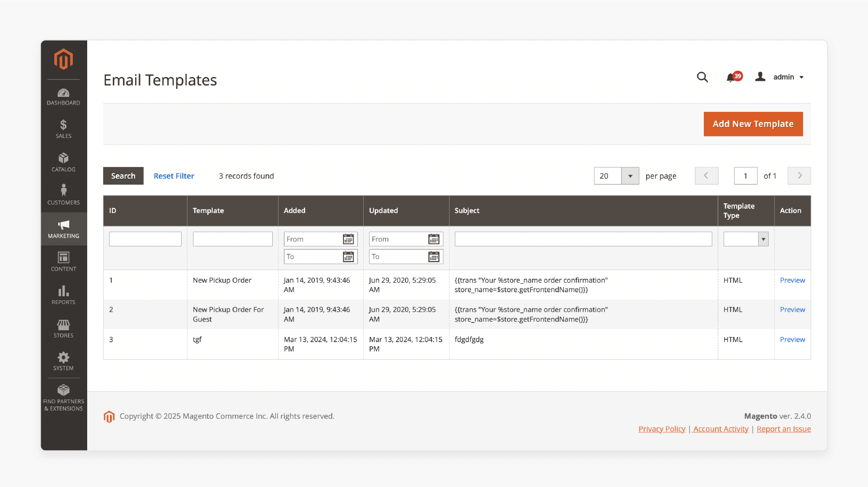
Task: Open notifications bell with 39 badge
Action: (732, 77)
